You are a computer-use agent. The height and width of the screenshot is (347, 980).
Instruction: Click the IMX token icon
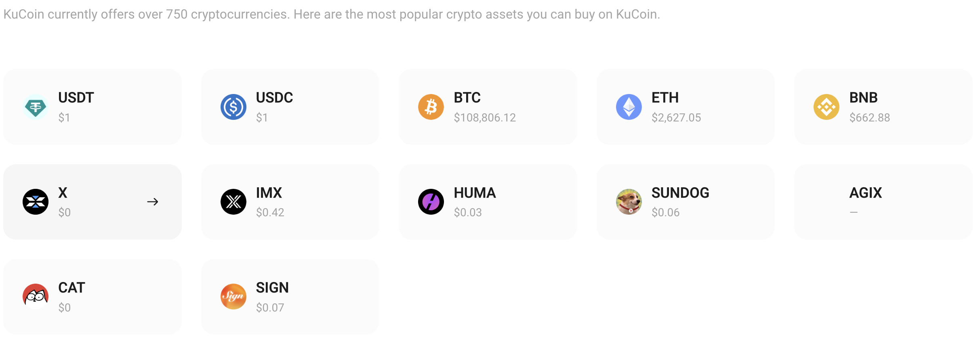click(233, 202)
